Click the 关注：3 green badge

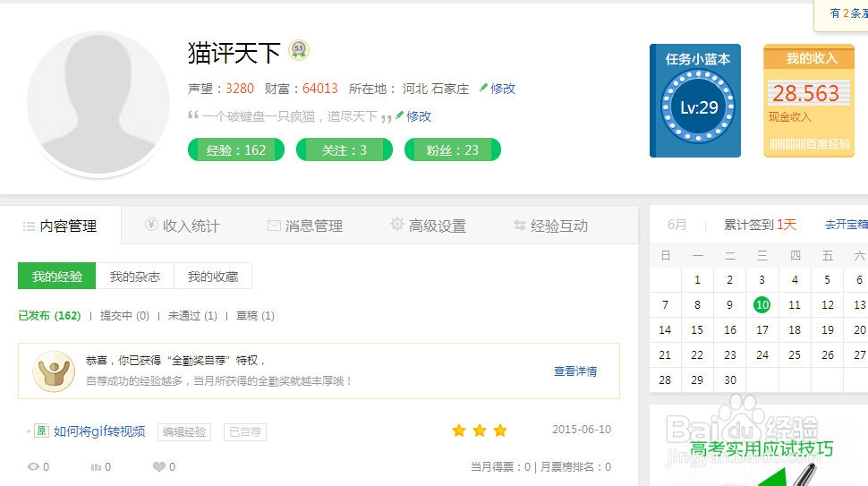tap(345, 150)
